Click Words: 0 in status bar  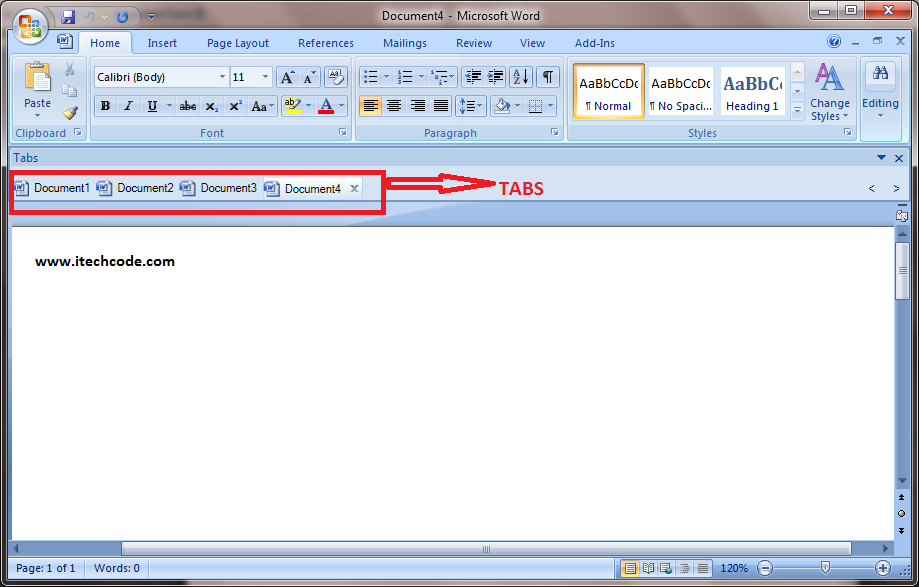click(x=117, y=568)
